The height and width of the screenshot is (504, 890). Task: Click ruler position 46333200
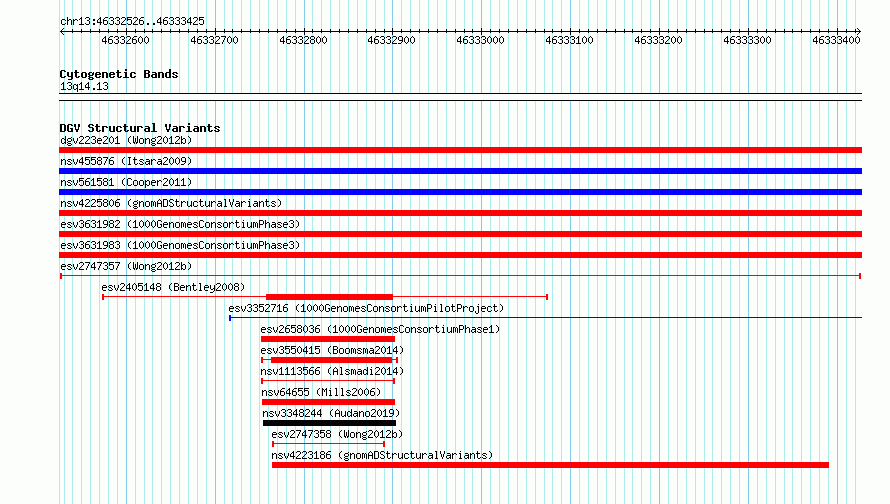[659, 40]
